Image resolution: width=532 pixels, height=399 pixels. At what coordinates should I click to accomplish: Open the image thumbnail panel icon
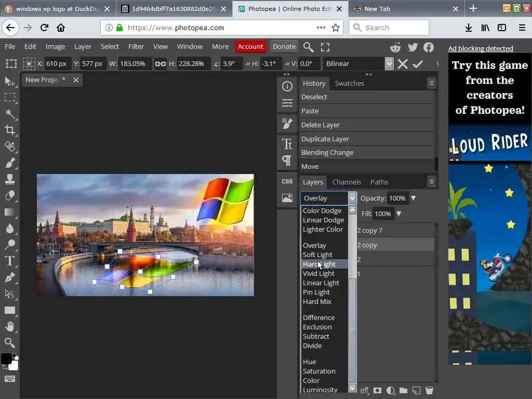(287, 198)
